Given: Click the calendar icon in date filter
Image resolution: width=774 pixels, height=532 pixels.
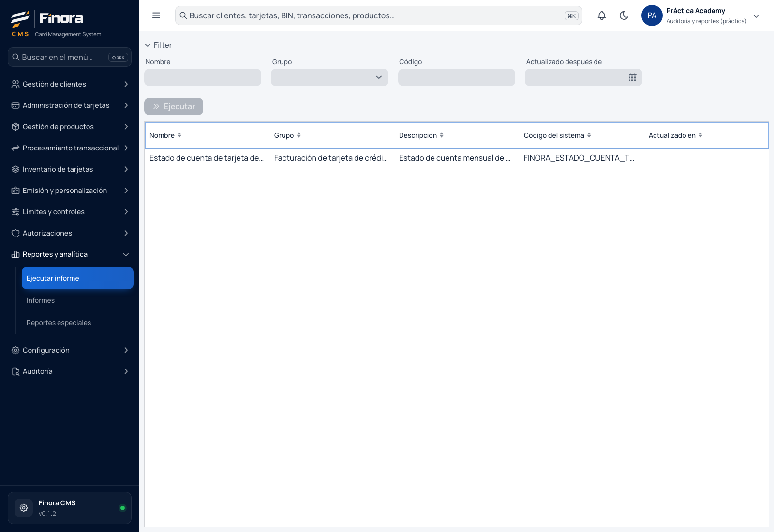Looking at the screenshot, I should coord(633,77).
